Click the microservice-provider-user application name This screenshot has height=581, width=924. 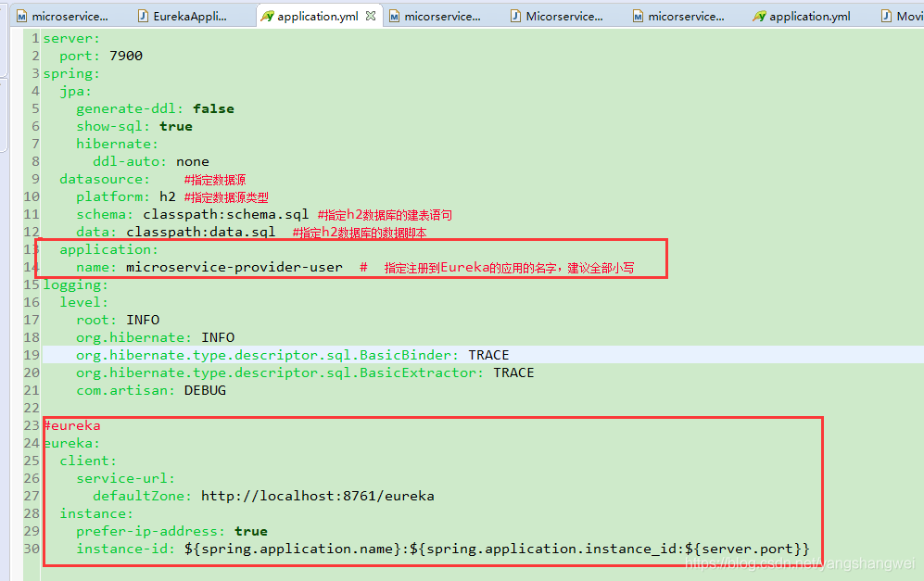pos(234,267)
